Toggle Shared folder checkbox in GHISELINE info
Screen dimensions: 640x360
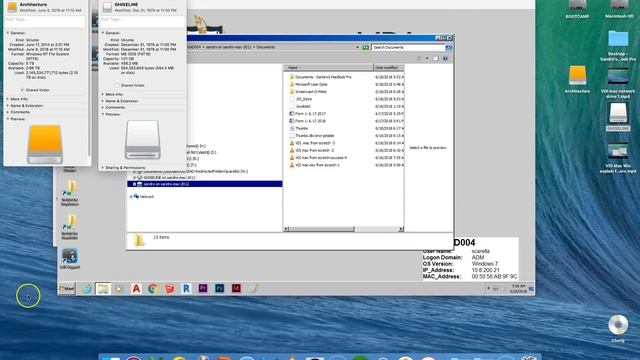pyautogui.click(x=118, y=85)
